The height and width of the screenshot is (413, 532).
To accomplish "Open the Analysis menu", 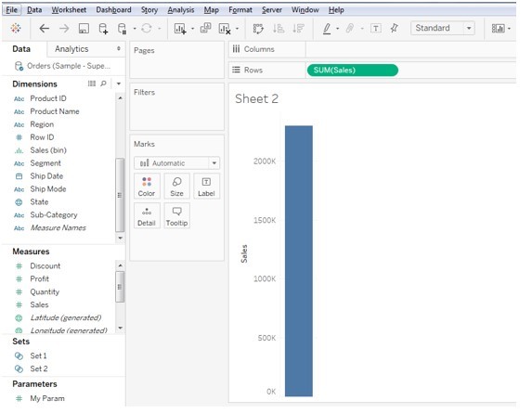I will pos(180,10).
